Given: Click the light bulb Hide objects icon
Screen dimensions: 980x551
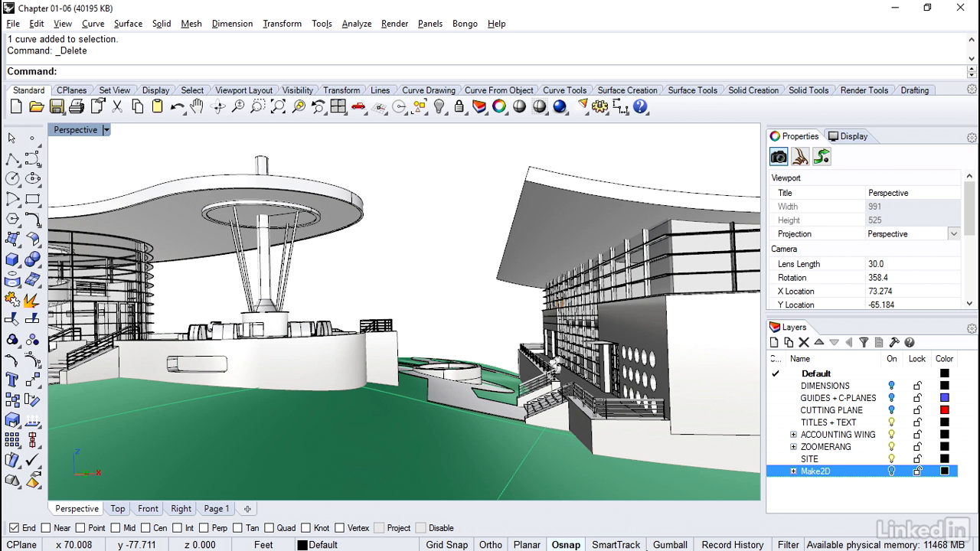Looking at the screenshot, I should (x=439, y=107).
